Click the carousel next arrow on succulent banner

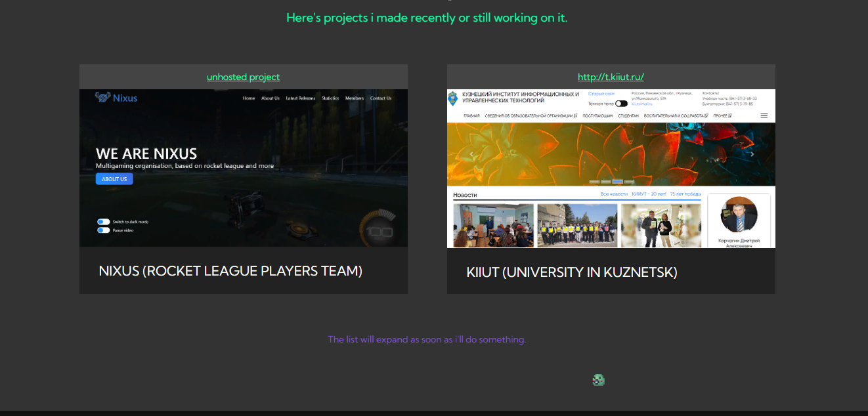click(752, 155)
